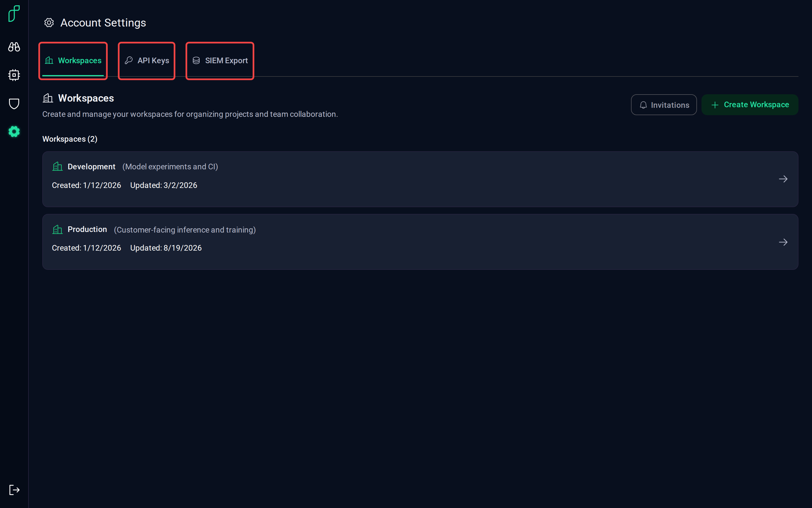This screenshot has height=508, width=812.
Task: Click the logout icon at sidebar bottom
Action: point(14,490)
